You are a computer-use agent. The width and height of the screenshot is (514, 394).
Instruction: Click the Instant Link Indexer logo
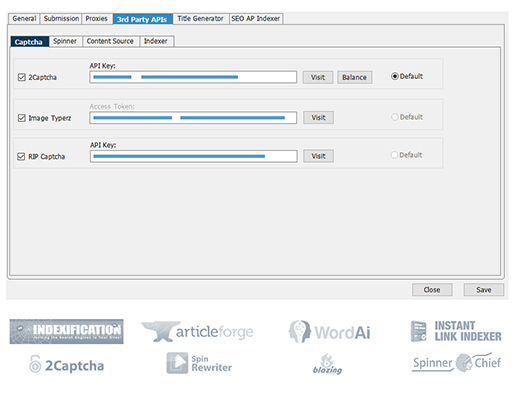pos(456,331)
